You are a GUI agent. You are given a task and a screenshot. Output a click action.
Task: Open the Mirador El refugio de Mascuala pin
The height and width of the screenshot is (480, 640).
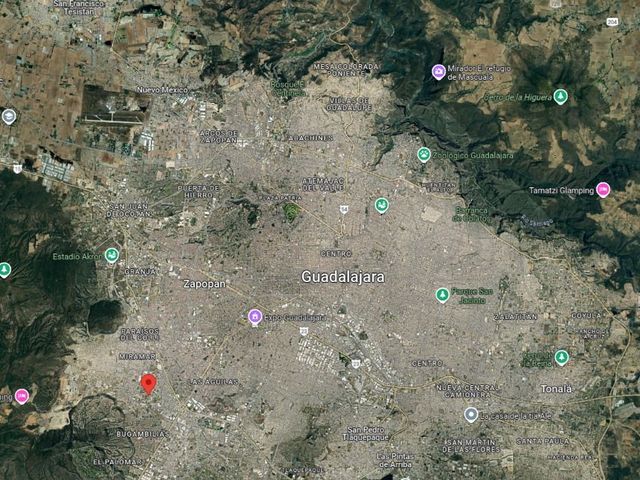[439, 72]
